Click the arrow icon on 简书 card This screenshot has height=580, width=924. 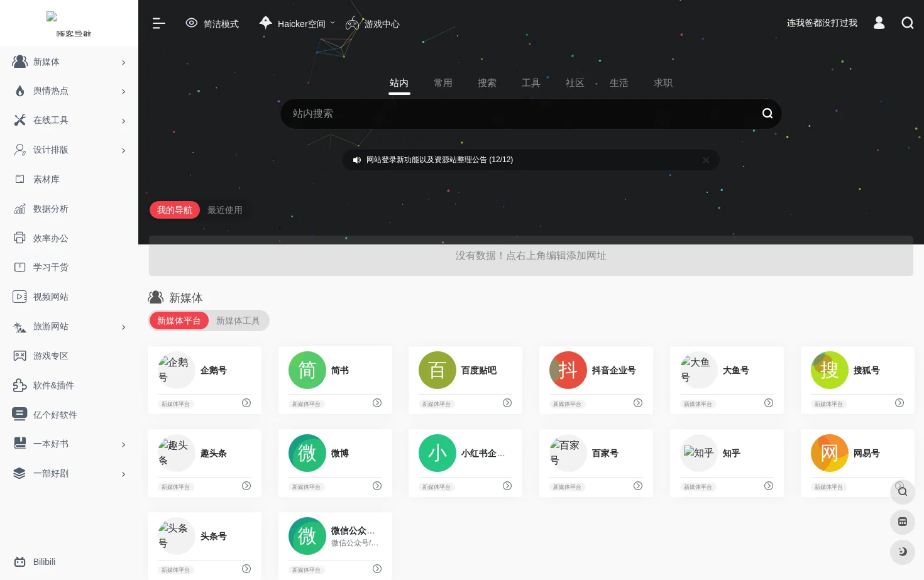377,403
